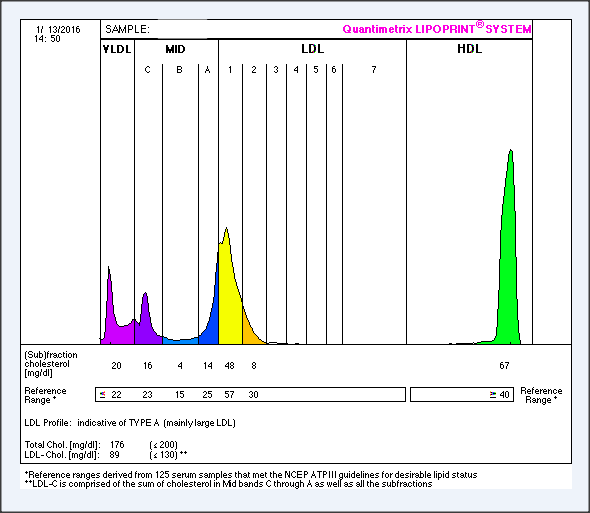The image size is (590, 513).
Task: Click the LDL-C composition footnote
Action: tap(228, 484)
